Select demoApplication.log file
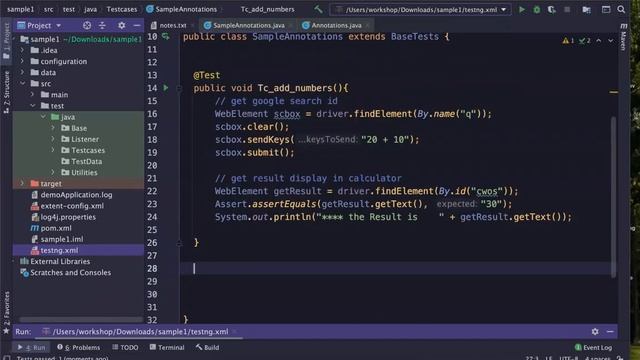This screenshot has height=360, width=640. [76, 195]
